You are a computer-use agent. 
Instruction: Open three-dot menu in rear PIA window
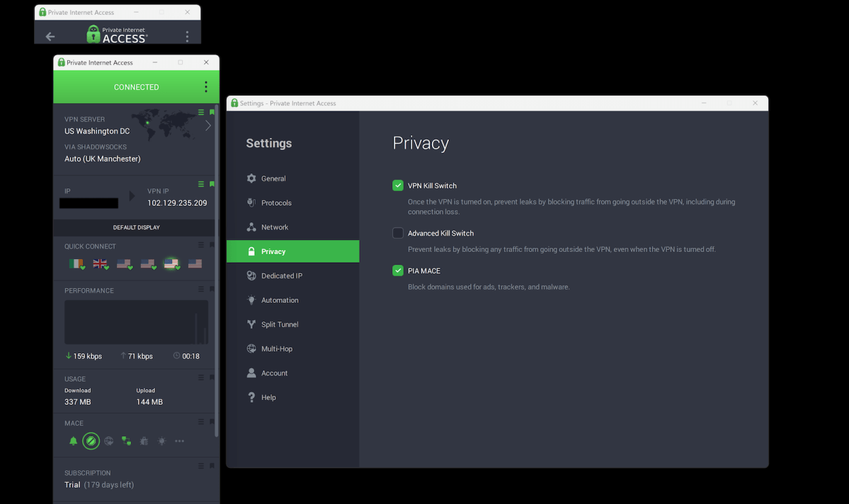point(188,36)
